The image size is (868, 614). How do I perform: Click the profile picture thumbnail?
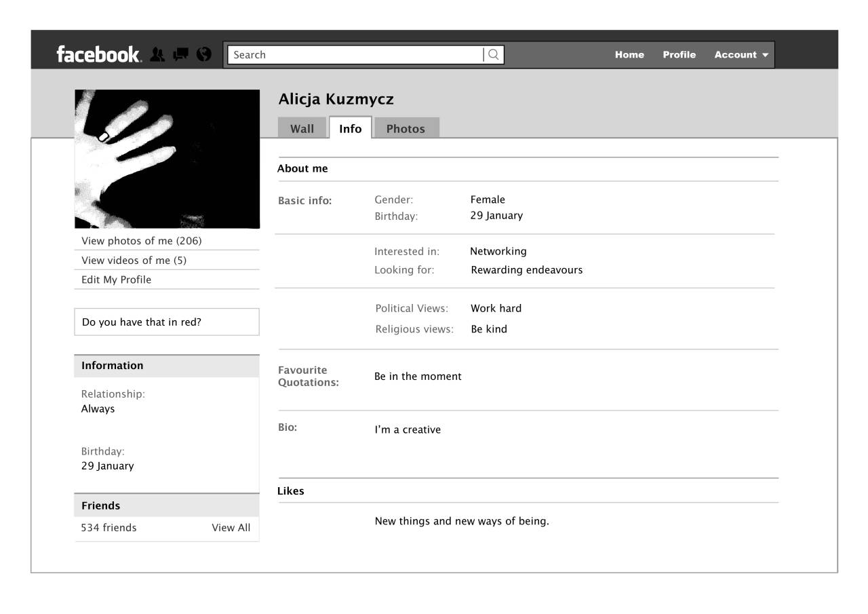click(167, 159)
